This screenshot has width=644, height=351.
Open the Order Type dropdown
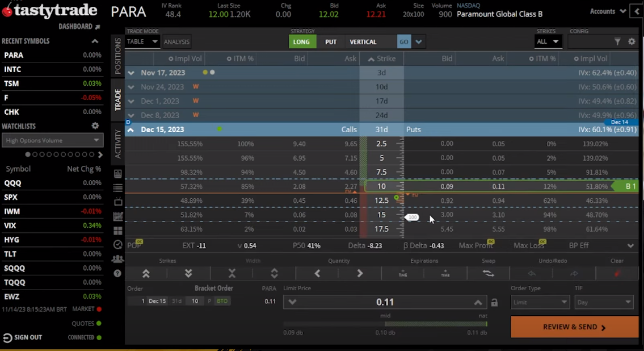click(540, 302)
